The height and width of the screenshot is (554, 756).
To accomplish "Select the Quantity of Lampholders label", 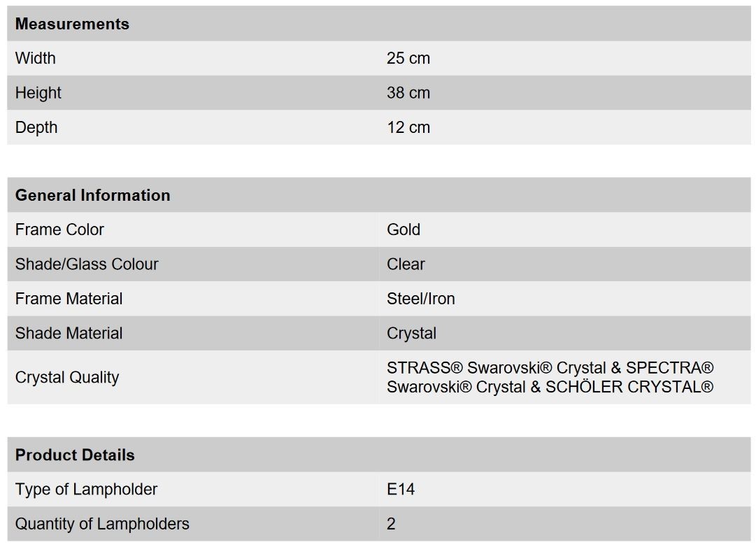I will click(x=102, y=524).
